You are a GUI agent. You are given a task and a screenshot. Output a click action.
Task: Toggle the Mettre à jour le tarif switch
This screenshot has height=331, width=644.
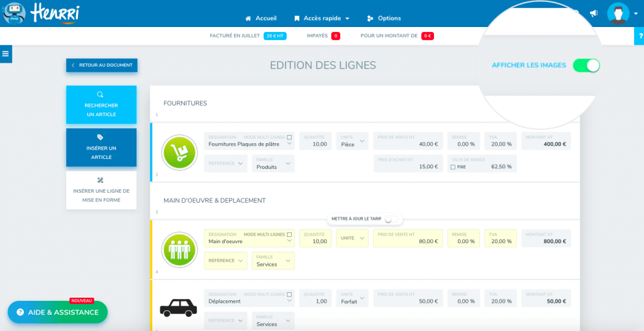(391, 219)
